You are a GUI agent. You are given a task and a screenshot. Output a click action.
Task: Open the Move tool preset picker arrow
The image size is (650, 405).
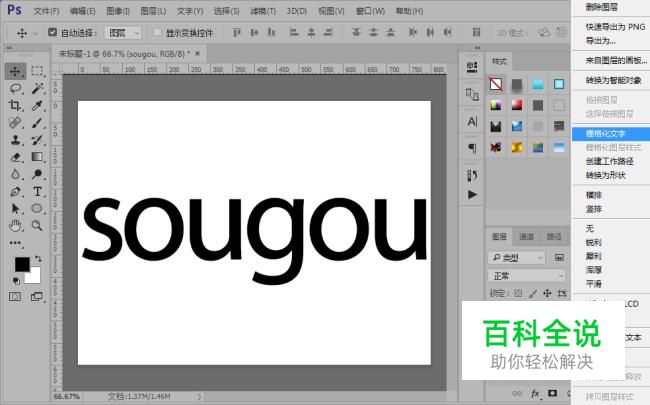(x=35, y=33)
